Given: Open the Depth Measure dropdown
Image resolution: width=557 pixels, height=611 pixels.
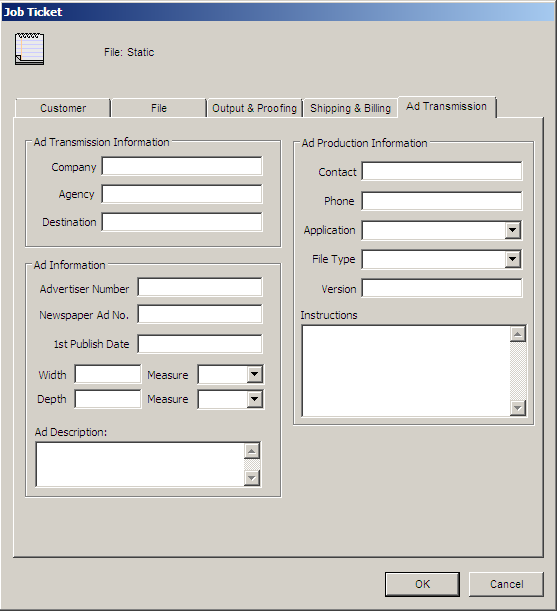Looking at the screenshot, I should tap(255, 399).
